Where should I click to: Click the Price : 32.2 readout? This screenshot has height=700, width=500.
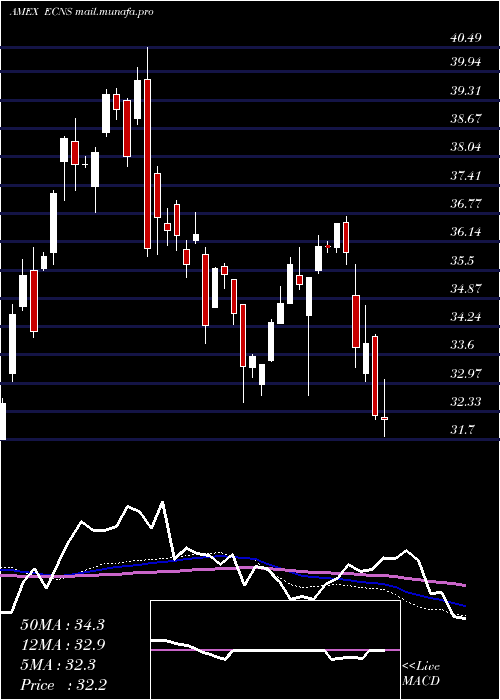tap(63, 685)
